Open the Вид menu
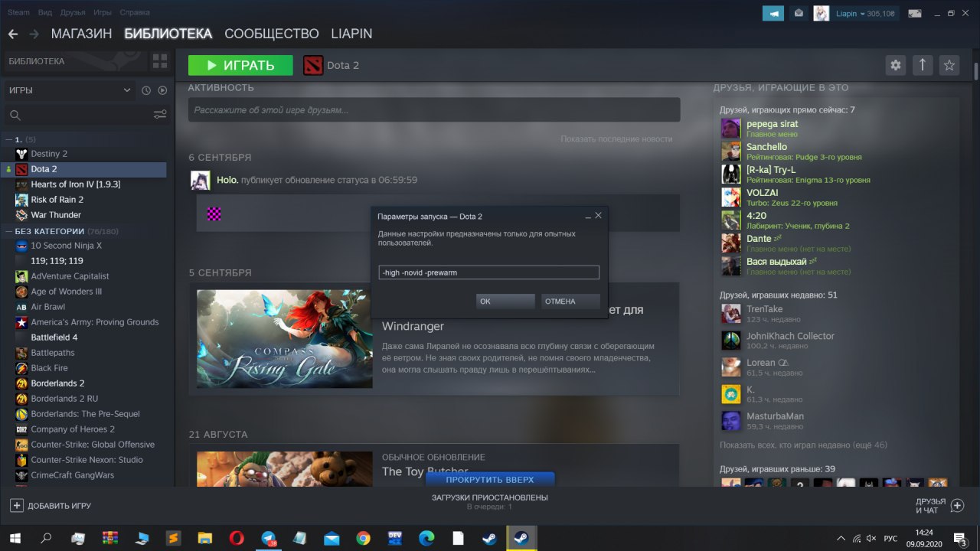Screen dimensions: 980x551 click(x=45, y=13)
